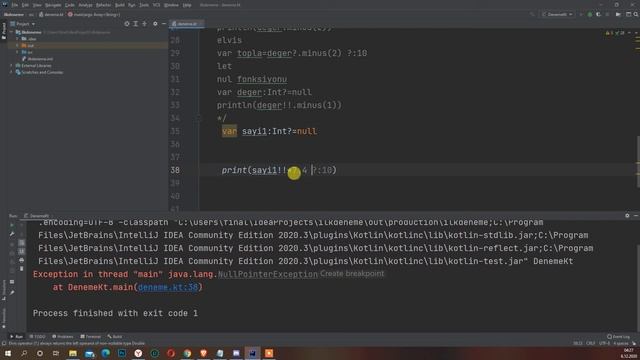Expand the .idea folder
Viewport: 640px width, 360px height.
coord(17,39)
